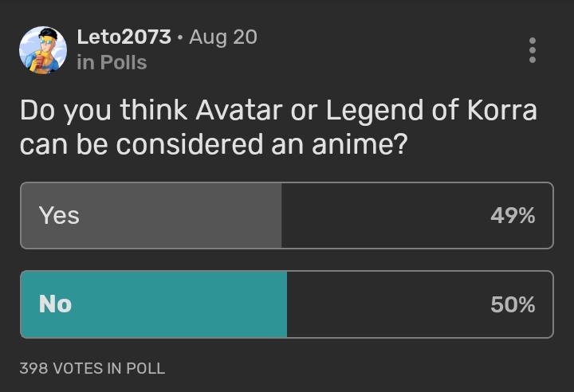Open the poll question text about Avatar

pos(278,127)
